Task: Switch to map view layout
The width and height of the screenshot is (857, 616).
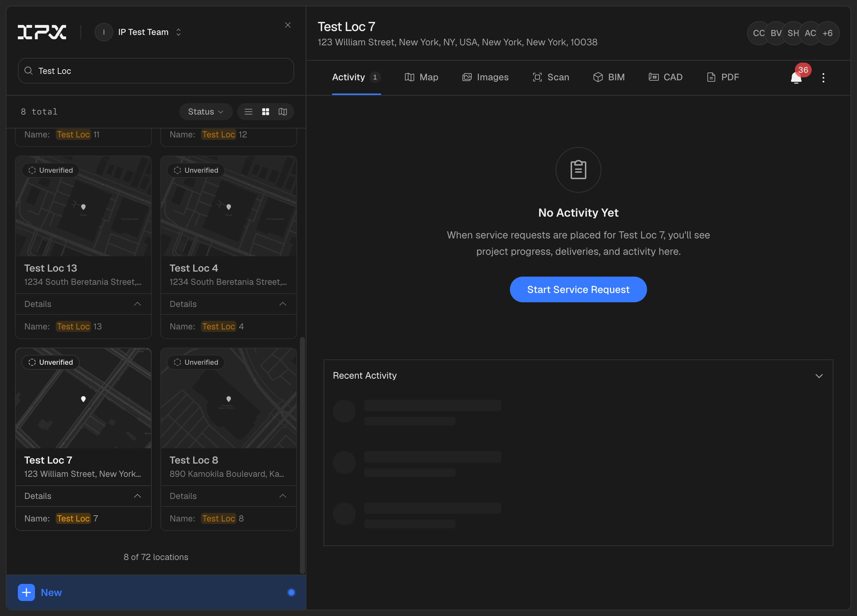Action: pyautogui.click(x=283, y=112)
